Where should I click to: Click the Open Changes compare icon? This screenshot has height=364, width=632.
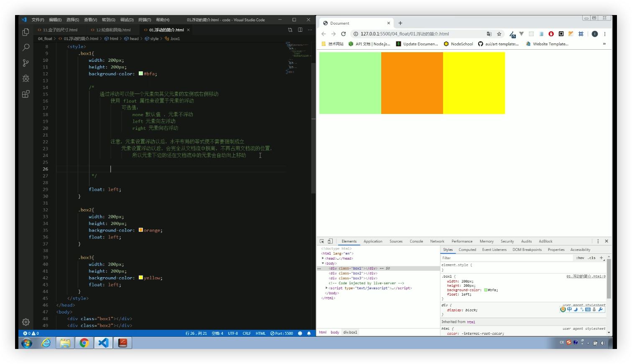tap(290, 30)
